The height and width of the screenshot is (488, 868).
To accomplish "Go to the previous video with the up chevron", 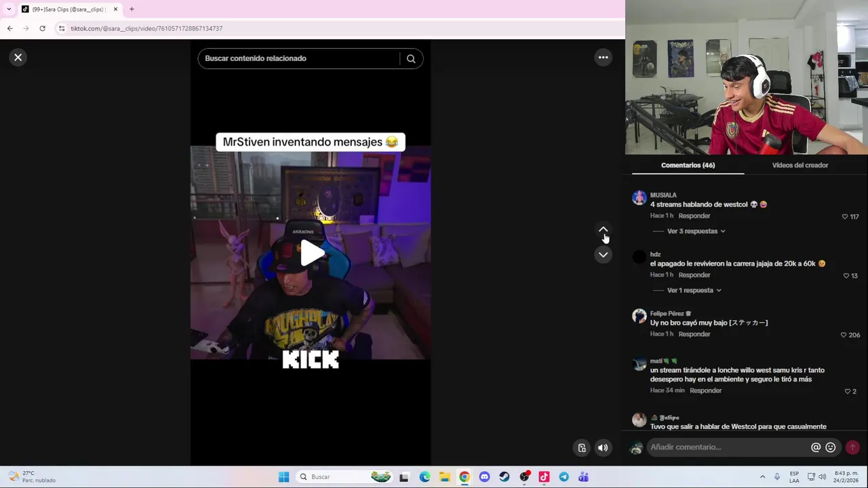I will (x=603, y=230).
